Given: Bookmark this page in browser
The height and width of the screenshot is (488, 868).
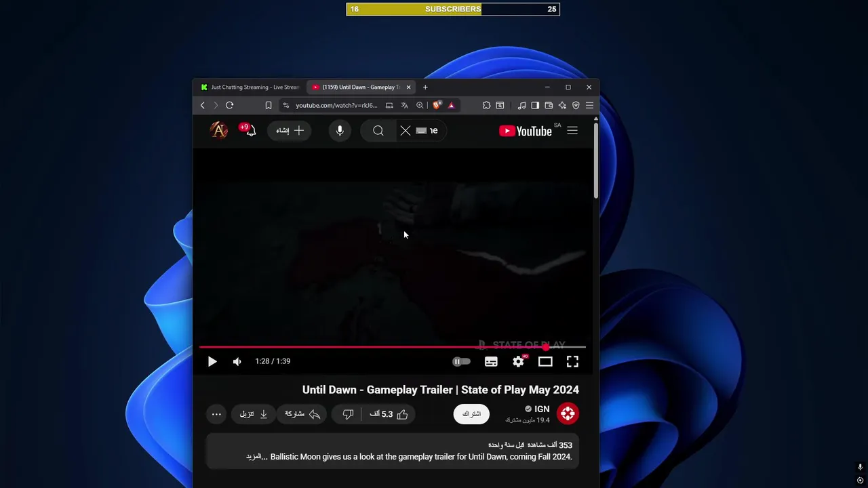Looking at the screenshot, I should 269,105.
